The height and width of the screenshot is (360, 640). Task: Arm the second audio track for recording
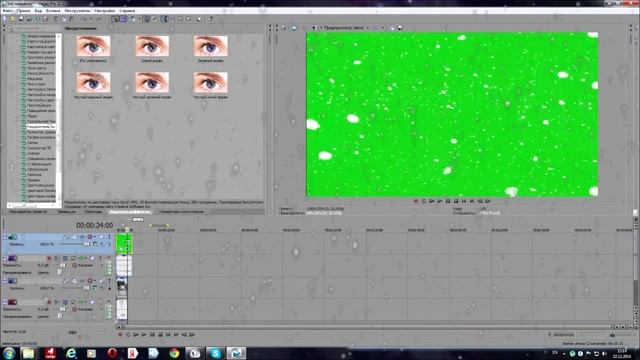(49, 302)
